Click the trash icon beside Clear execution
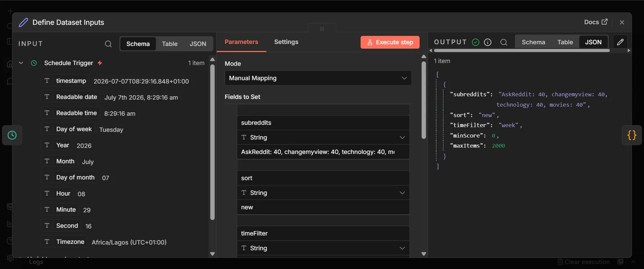 [560, 262]
